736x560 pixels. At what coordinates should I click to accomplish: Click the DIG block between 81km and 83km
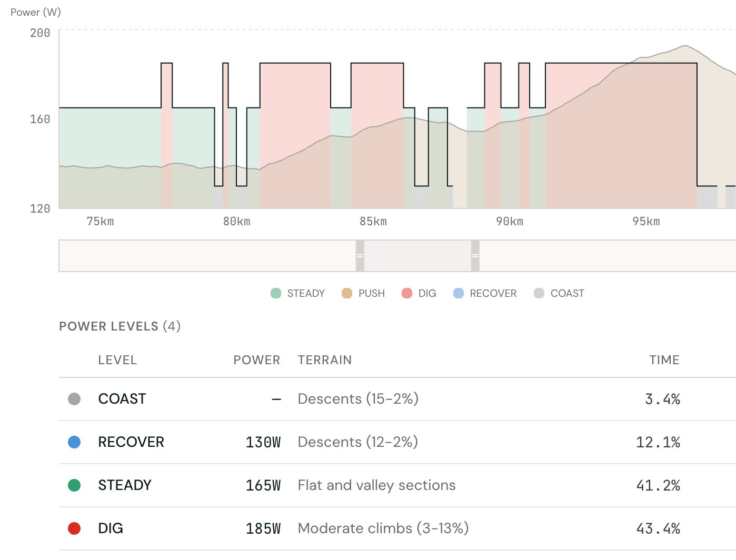click(x=295, y=135)
